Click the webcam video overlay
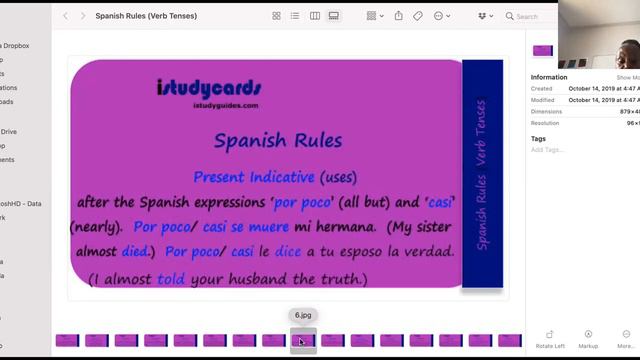 pyautogui.click(x=599, y=34)
